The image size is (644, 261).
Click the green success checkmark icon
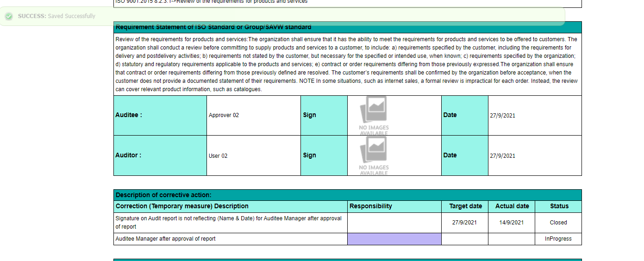pos(9,16)
